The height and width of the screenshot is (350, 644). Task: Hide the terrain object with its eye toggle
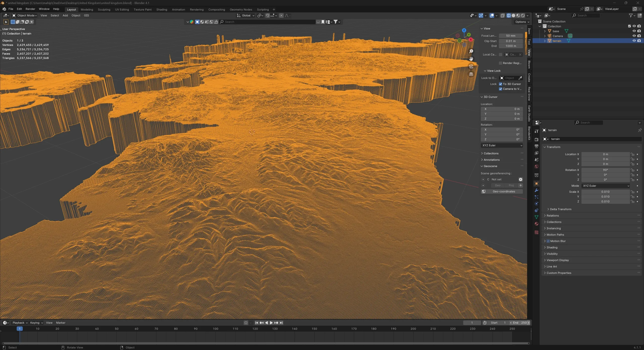point(634,41)
